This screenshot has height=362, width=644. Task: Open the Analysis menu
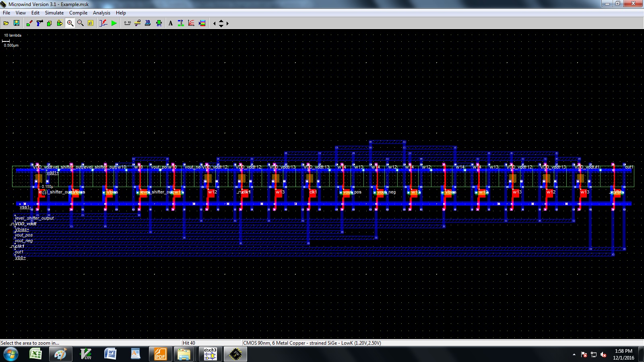[101, 13]
